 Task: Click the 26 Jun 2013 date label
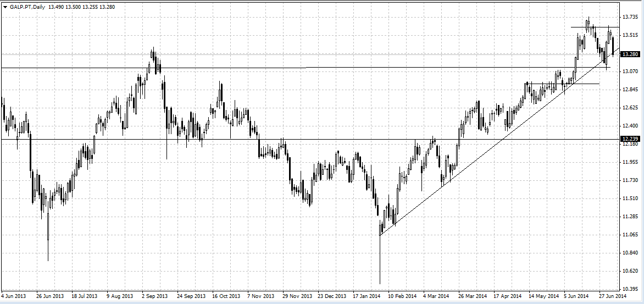[50, 296]
